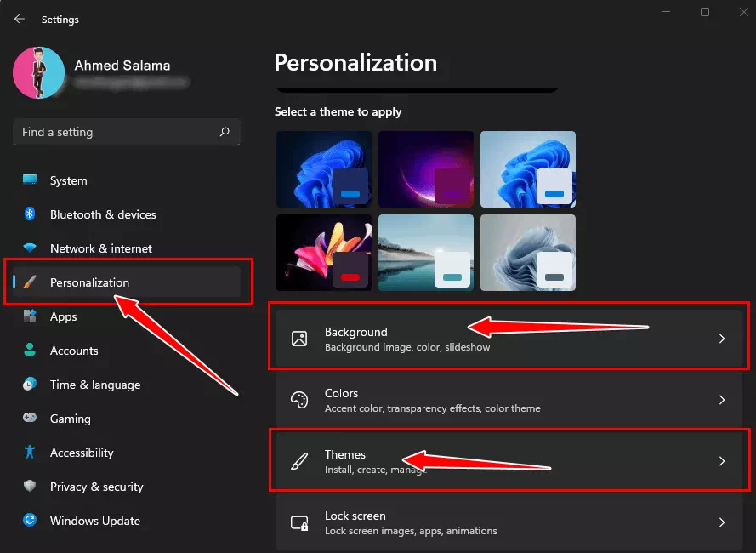Apply the dark blue bloom theme
This screenshot has height=553, width=756.
[x=324, y=169]
